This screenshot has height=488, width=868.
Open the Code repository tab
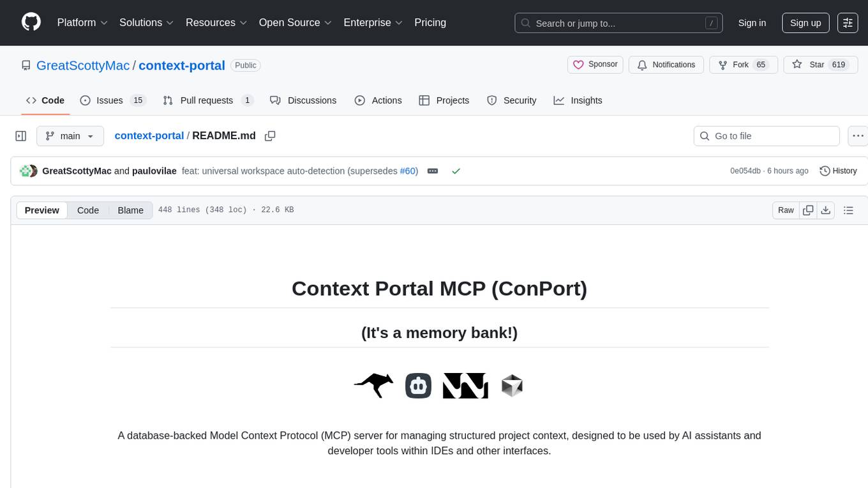coord(45,100)
